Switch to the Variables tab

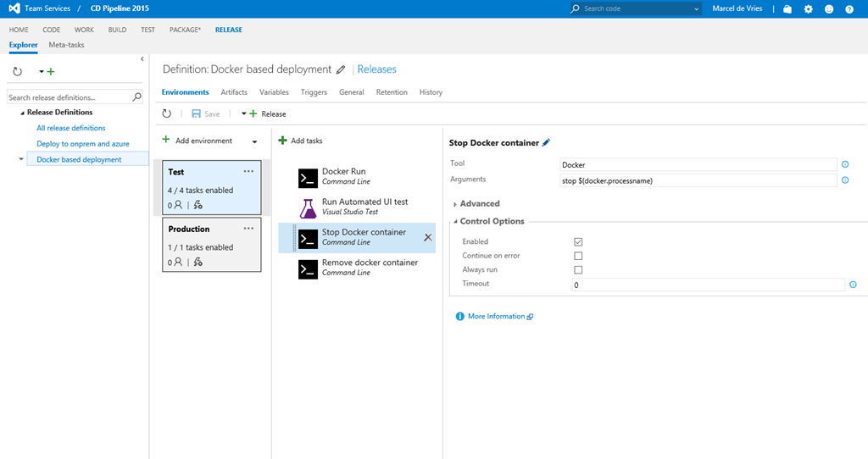tap(274, 92)
